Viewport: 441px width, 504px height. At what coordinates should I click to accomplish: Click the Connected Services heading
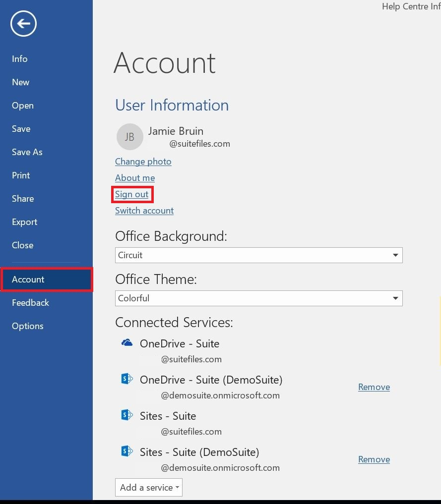click(174, 323)
